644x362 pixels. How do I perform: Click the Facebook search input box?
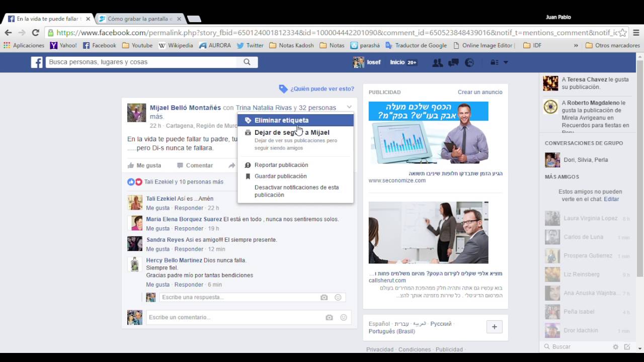pyautogui.click(x=141, y=62)
